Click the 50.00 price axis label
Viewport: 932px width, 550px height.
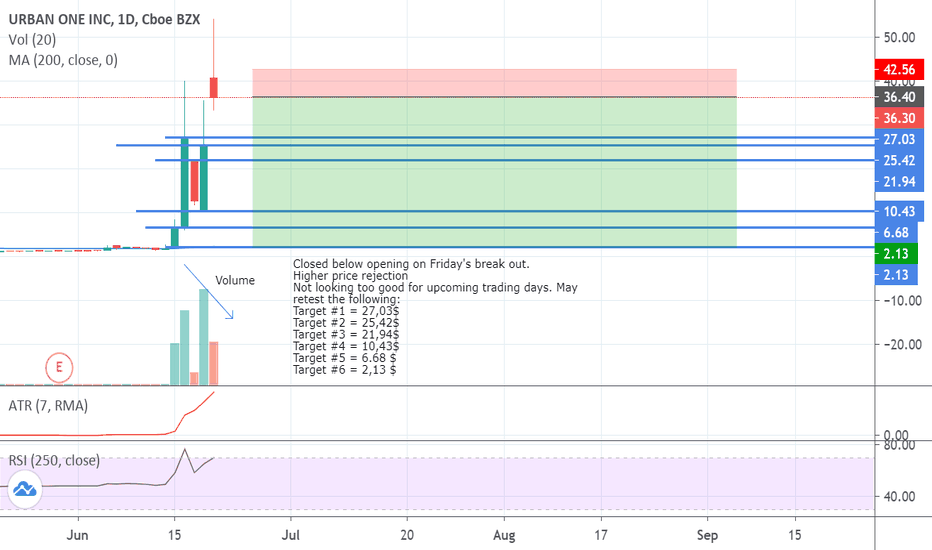pyautogui.click(x=899, y=37)
